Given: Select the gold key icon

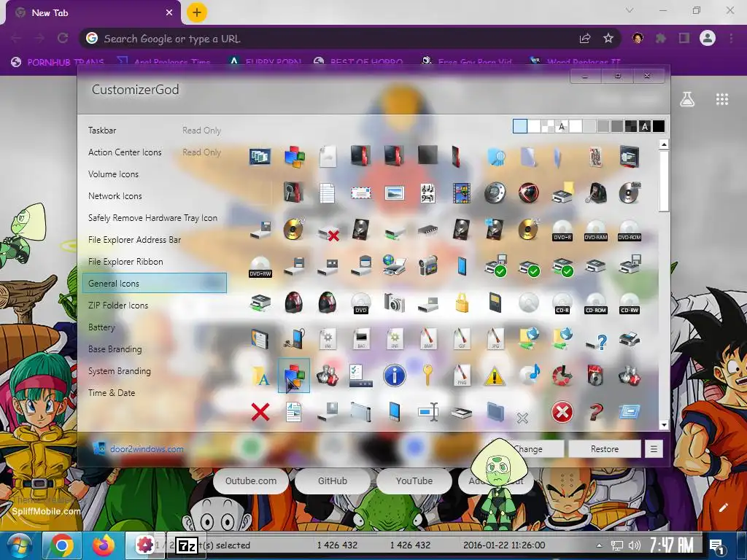Looking at the screenshot, I should 427,376.
